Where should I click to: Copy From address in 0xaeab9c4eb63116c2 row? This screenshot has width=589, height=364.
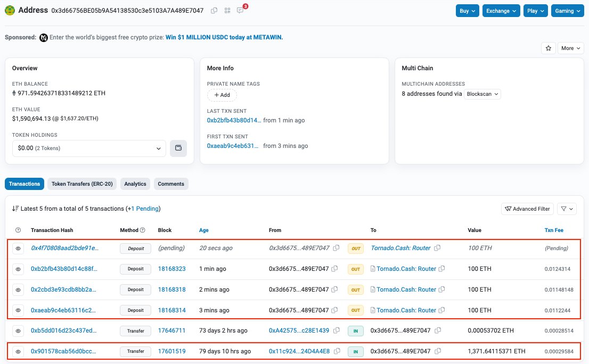pos(334,310)
